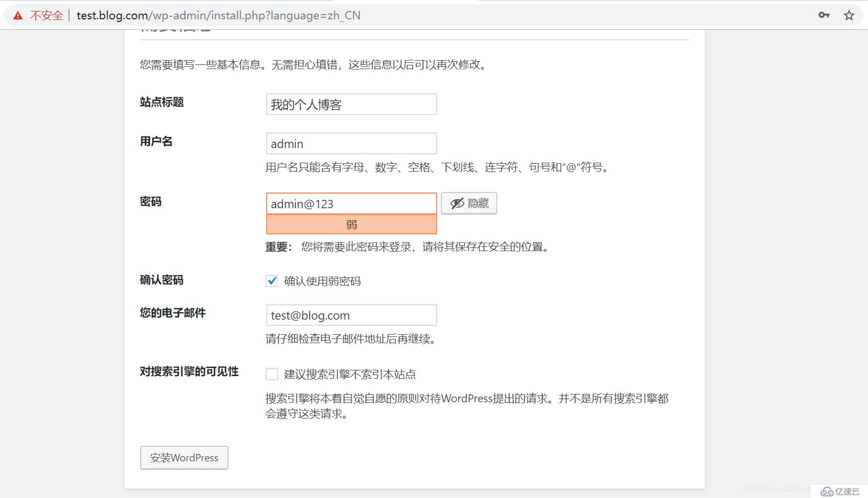Click the insecure site warning triangle
868x498 pixels.
coord(18,16)
